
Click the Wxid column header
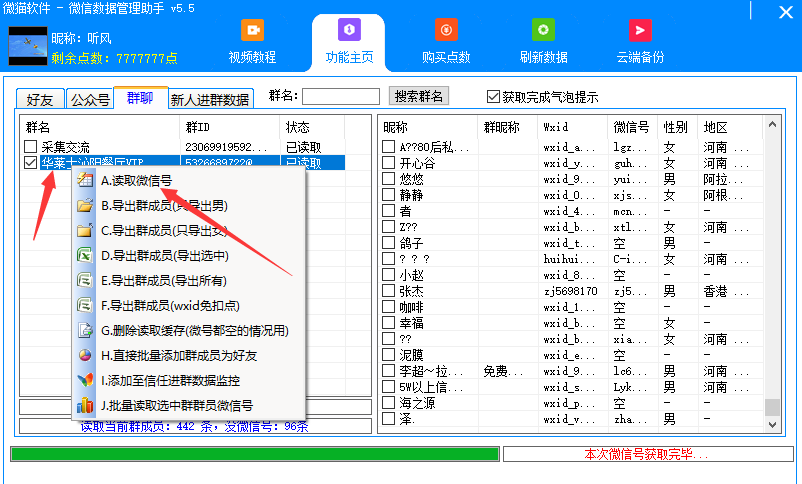573,127
